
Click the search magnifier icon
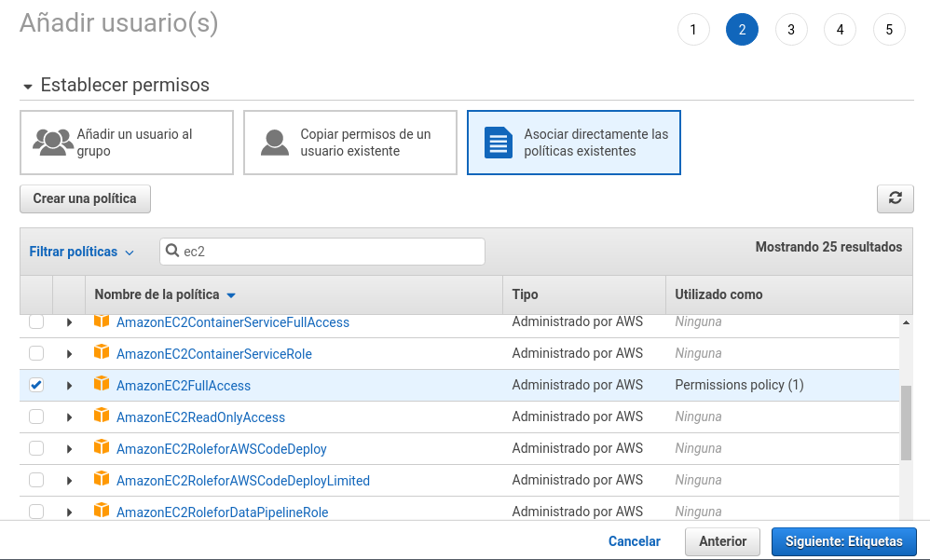(172, 251)
